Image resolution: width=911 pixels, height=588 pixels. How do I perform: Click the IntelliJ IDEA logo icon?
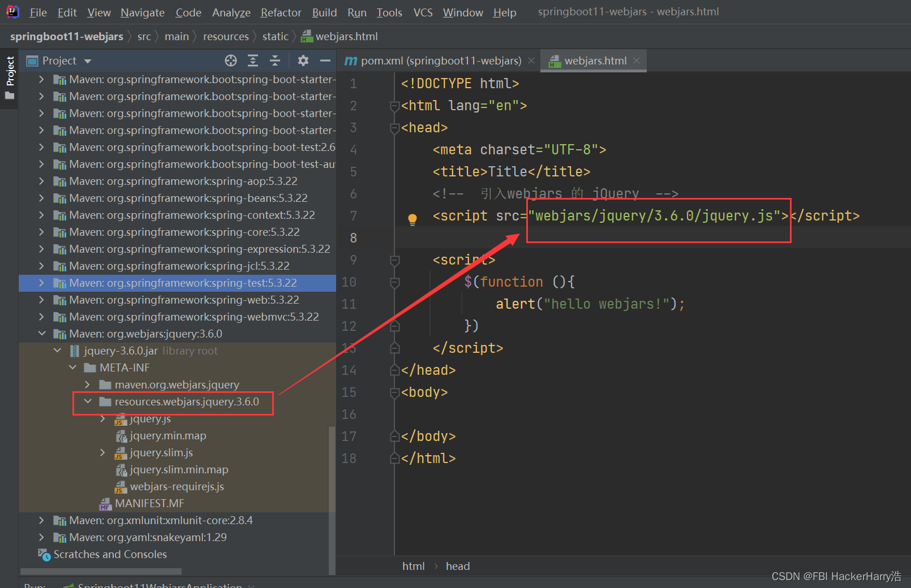pos(12,12)
